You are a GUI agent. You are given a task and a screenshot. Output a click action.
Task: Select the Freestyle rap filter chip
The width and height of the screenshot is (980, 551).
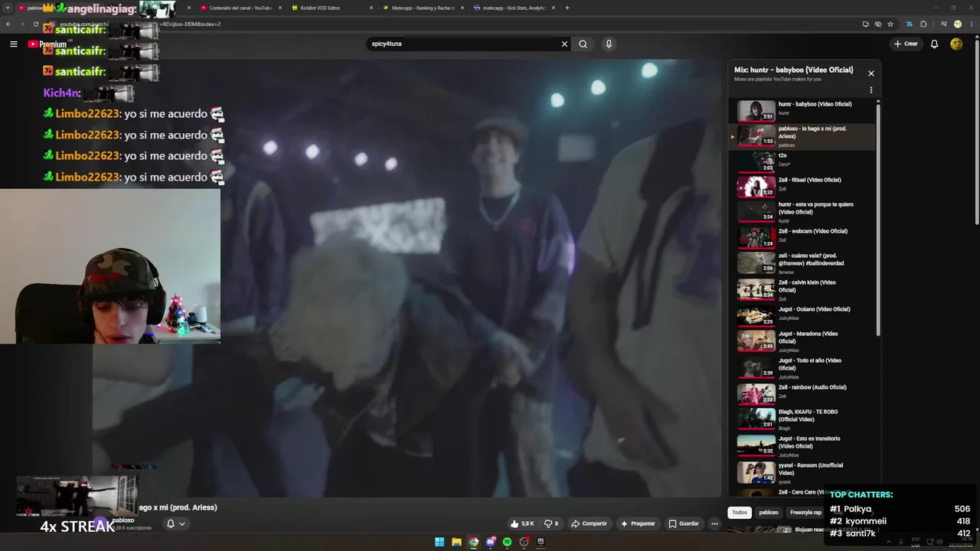pos(805,513)
